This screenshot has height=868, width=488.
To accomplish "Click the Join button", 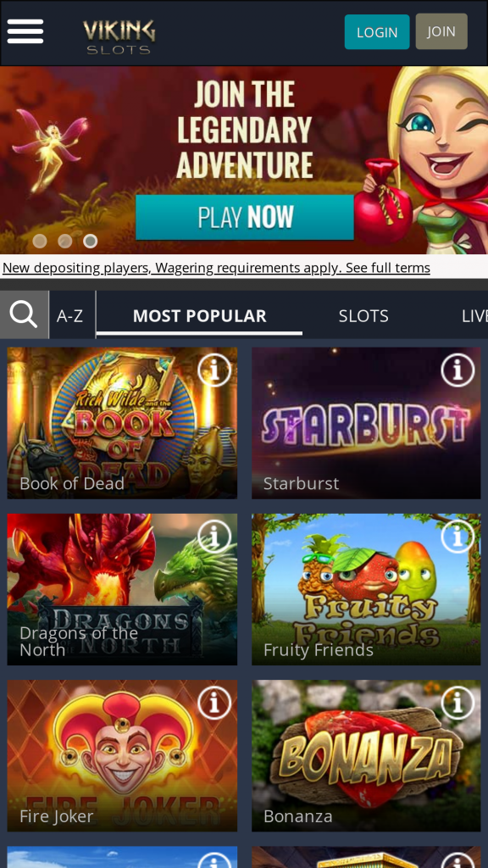I will pos(441,31).
